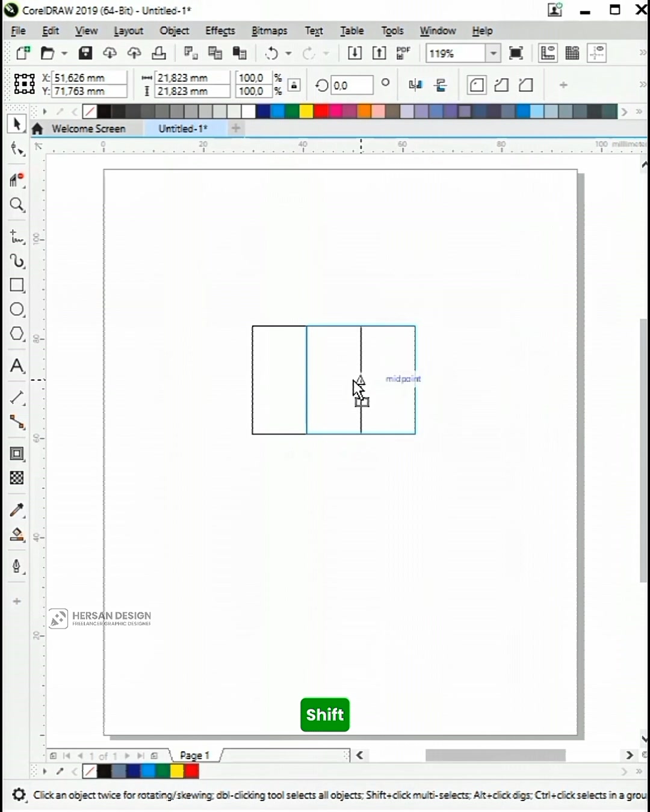Add new document tab with plus
Screen dimensions: 650x812
coord(236,128)
